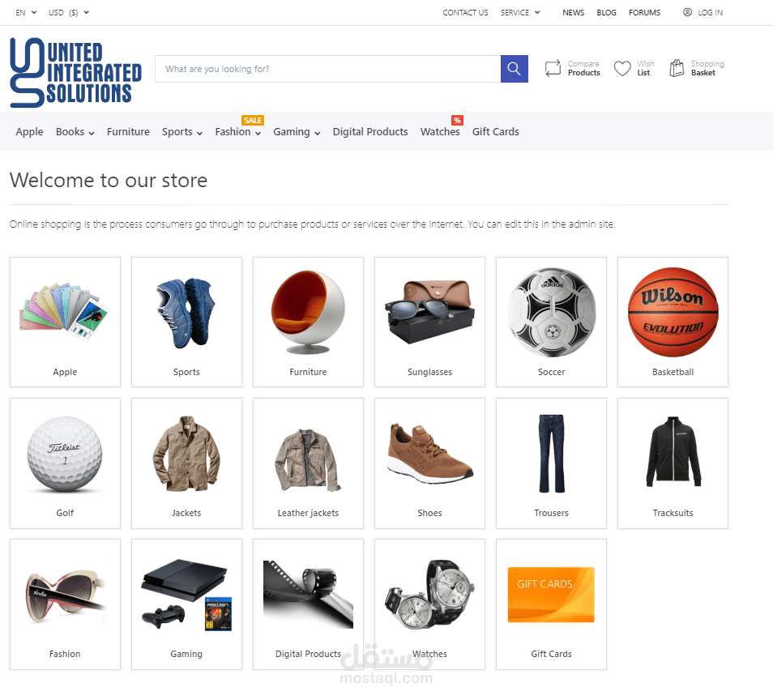Viewport: 773px width, 700px height.
Task: Open the Wish List heart icon
Action: coord(622,69)
